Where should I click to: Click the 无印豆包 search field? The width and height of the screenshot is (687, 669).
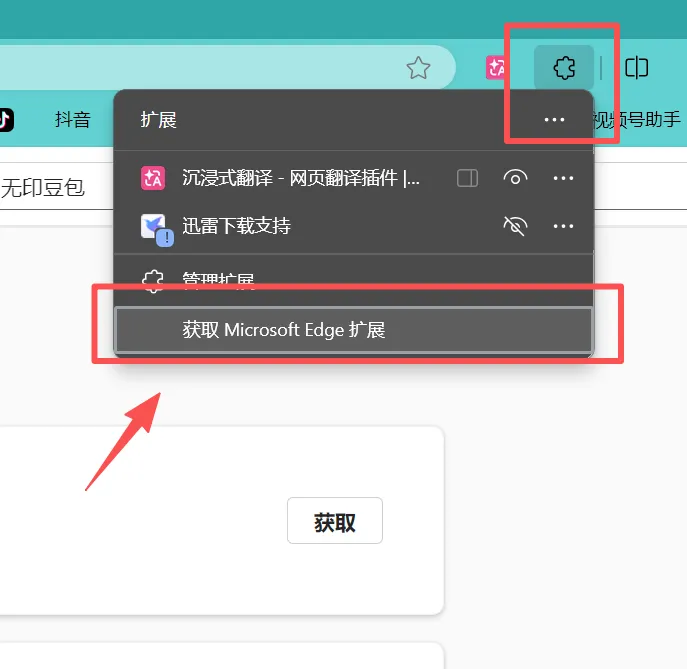point(57,188)
